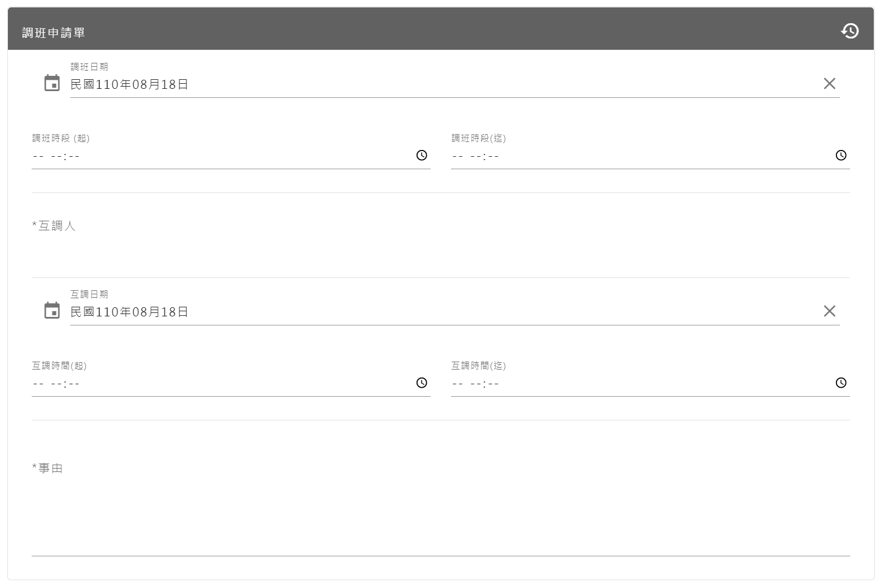Click the 互調日期 field showing 民國110年08月18日

coord(396,312)
